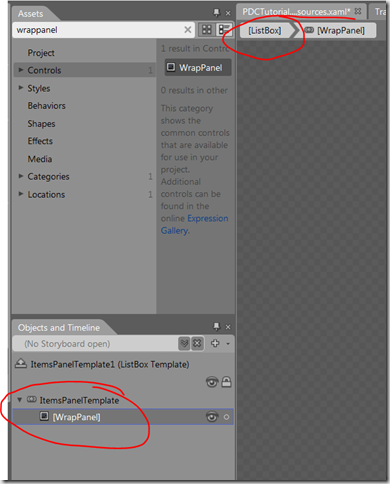Switch Assets panel to list view
This screenshot has width=390, height=484.
[224, 30]
